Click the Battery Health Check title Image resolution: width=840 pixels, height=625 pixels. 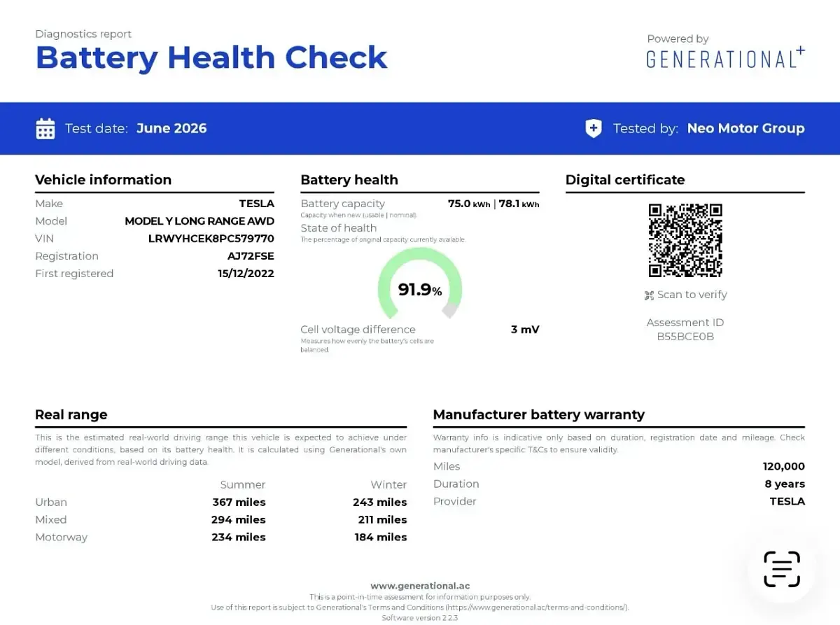[x=211, y=57]
